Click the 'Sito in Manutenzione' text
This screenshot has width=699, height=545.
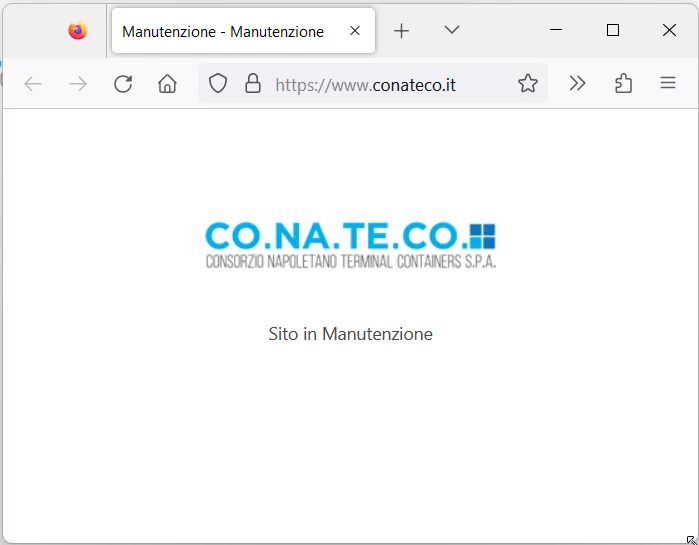click(350, 334)
